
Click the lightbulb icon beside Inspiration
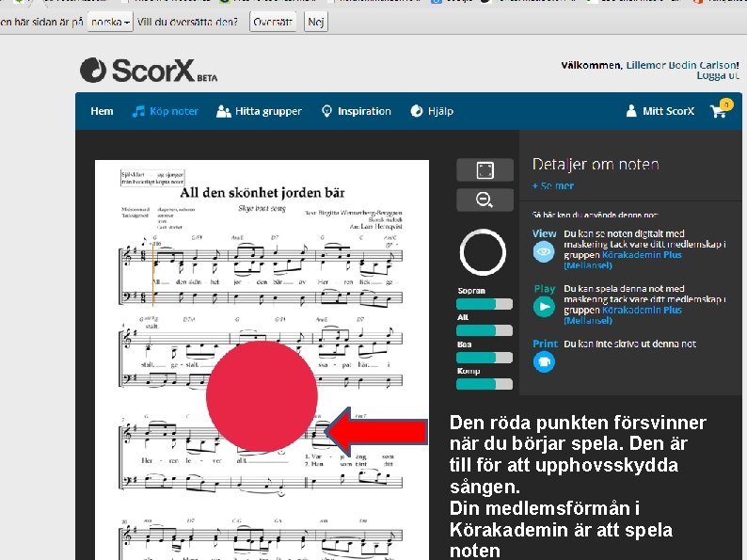coord(326,111)
